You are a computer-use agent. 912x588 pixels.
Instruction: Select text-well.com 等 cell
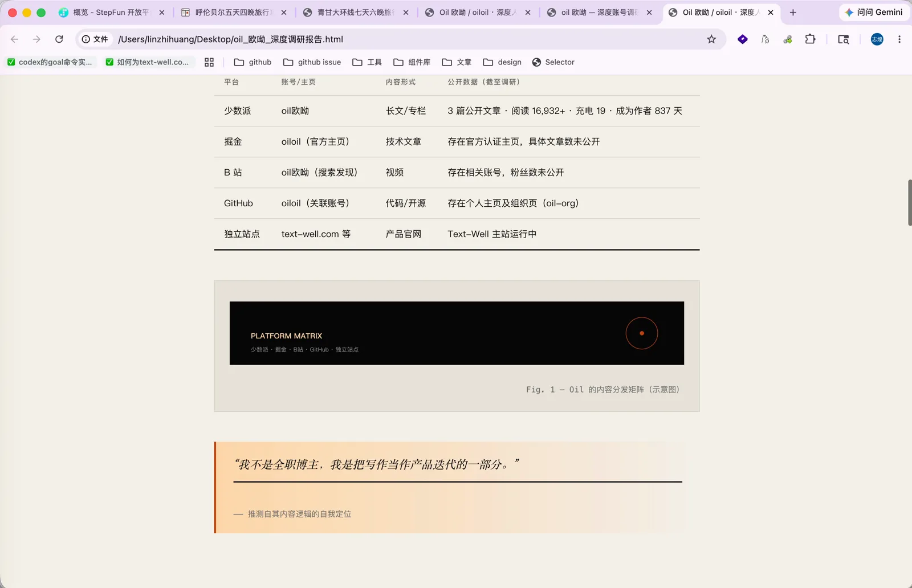click(316, 234)
